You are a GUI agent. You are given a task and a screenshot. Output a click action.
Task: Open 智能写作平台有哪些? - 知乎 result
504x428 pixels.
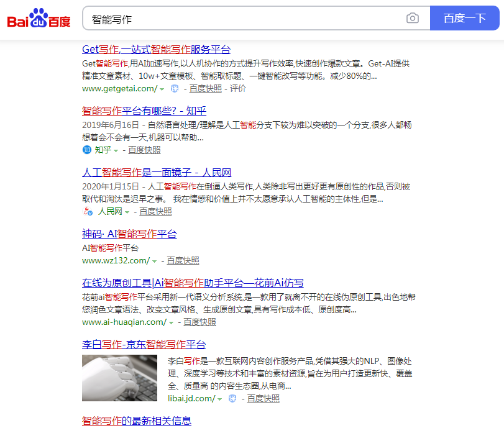pos(144,111)
